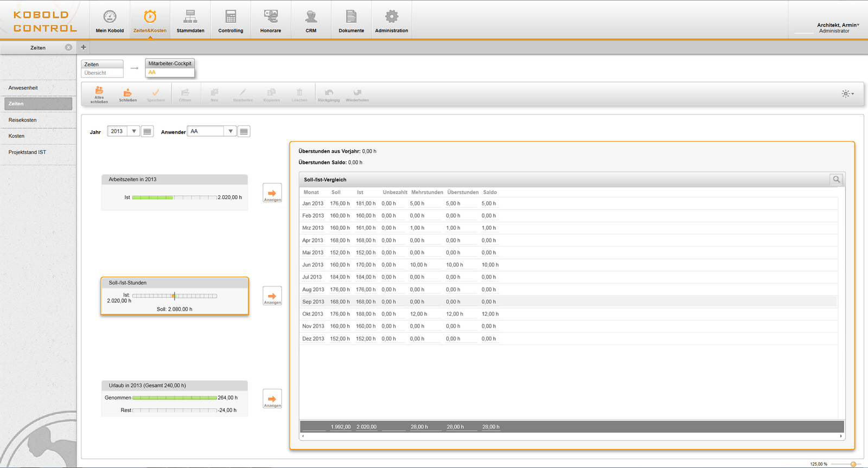Click the Alles schließen toolbar icon
Screen dimensions: 868x468
(99, 94)
